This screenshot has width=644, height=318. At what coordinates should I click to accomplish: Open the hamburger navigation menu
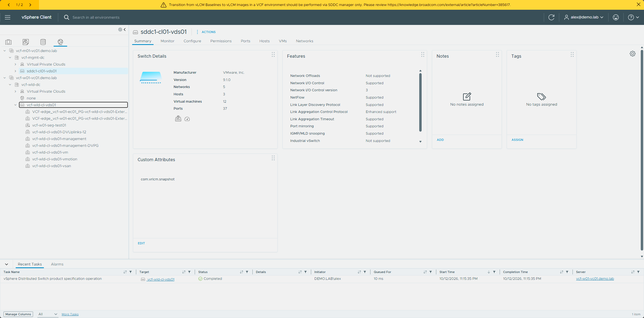[x=8, y=17]
